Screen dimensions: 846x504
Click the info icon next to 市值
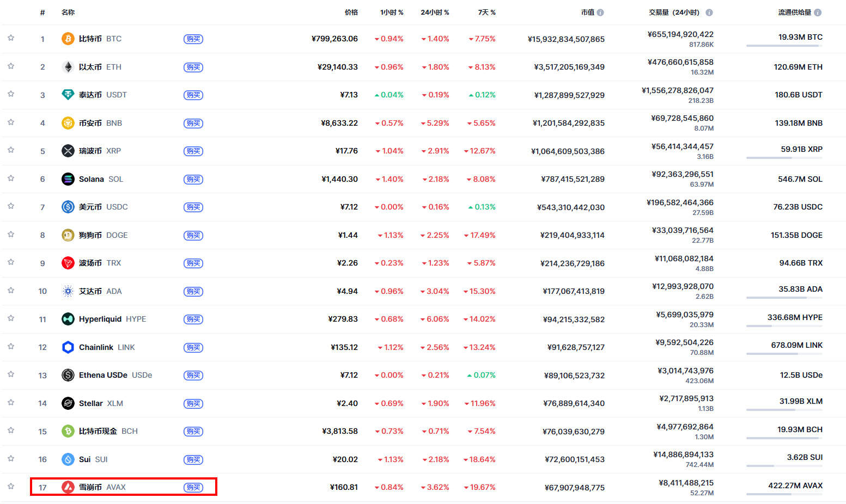pyautogui.click(x=600, y=13)
